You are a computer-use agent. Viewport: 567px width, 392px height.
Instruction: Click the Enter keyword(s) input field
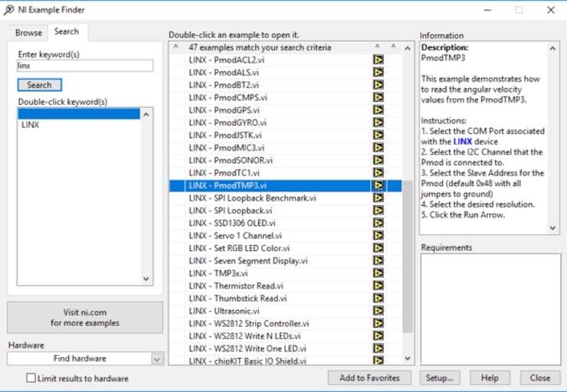[85, 66]
